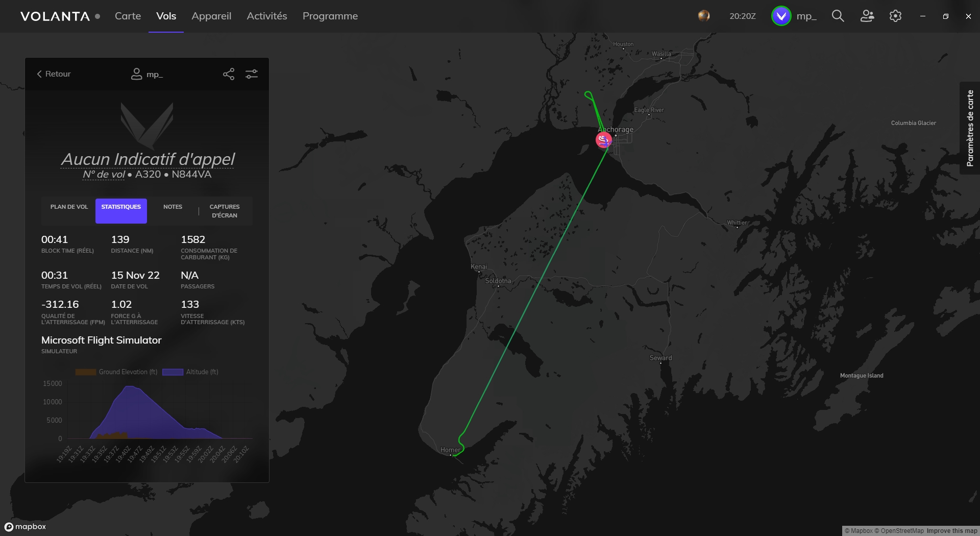Click the share flight icon
Viewport: 980px width, 536px height.
[229, 74]
